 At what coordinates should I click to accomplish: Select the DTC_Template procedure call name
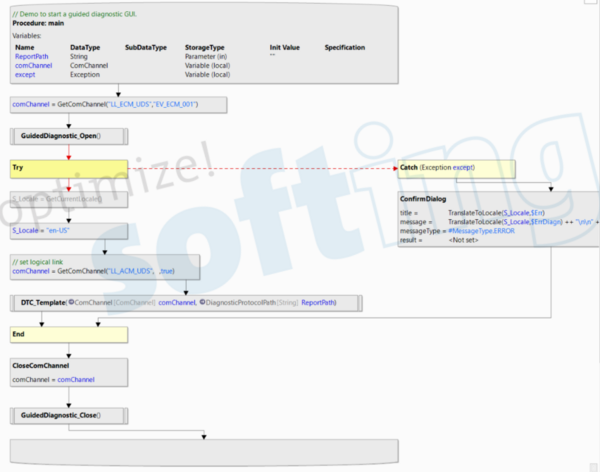pos(43,302)
